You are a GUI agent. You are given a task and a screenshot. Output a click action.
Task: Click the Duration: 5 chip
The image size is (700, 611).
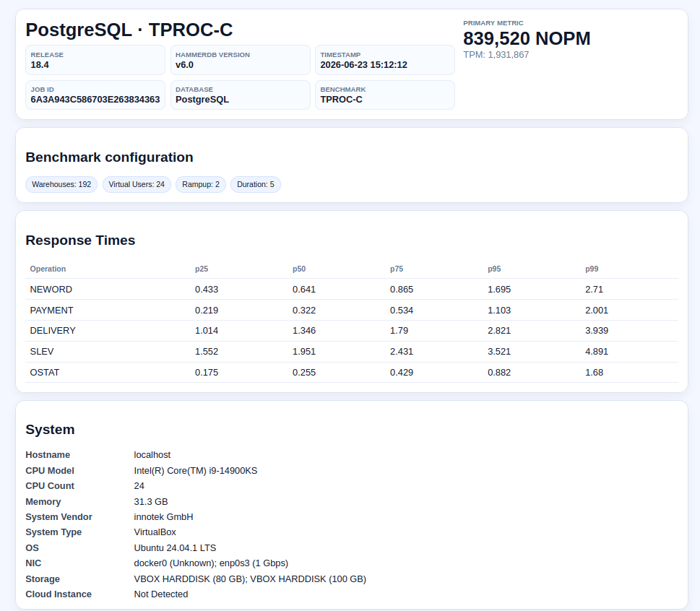255,184
